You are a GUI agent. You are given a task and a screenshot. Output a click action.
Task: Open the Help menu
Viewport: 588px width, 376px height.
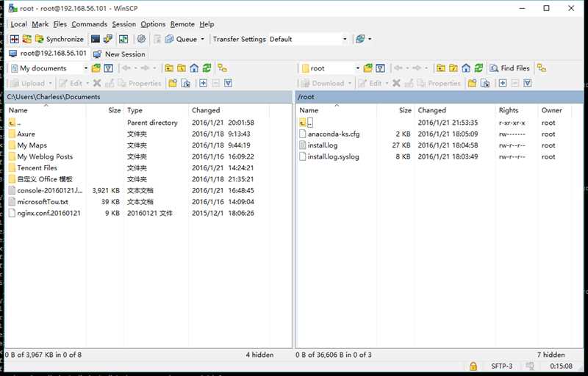coord(207,24)
